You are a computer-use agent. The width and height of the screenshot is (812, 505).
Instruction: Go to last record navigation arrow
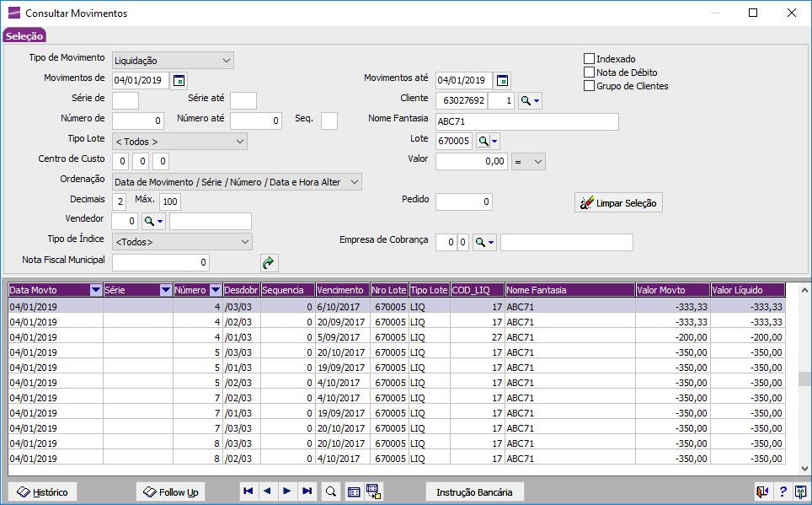(307, 492)
